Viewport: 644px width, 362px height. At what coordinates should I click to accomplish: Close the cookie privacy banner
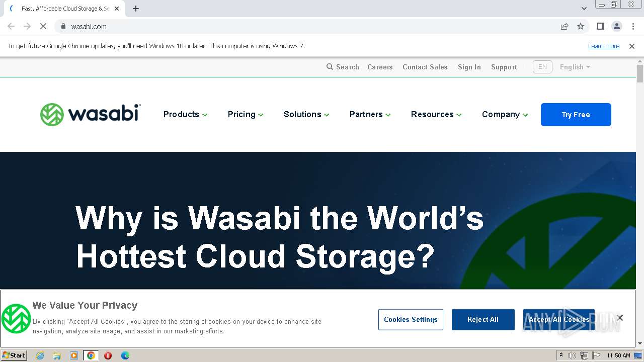click(620, 318)
